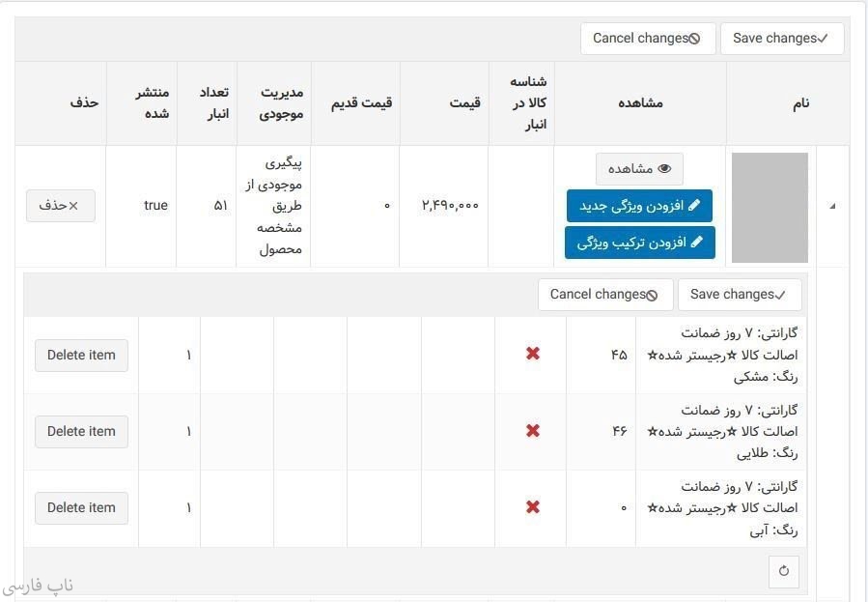The image size is (868, 602).
Task: Click the قیمت column header
Action: (464, 103)
